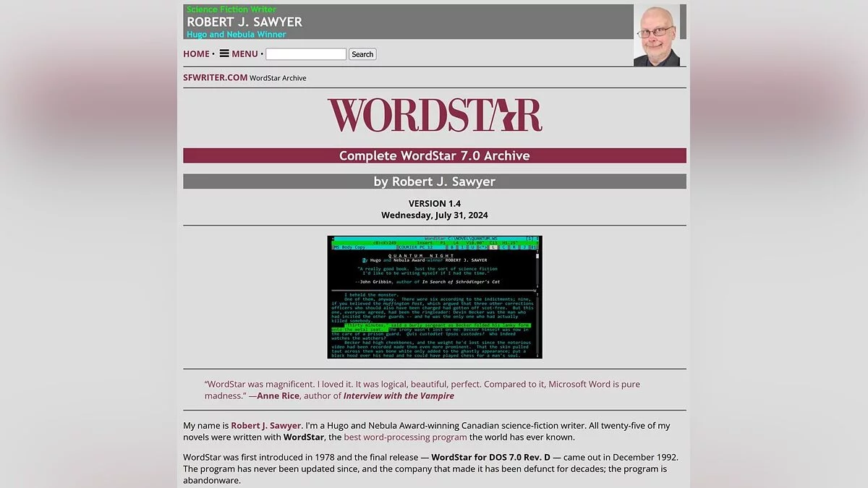This screenshot has width=868, height=488.
Task: Select the 'Complete WordStar 7.0 Archive' banner
Action: coord(435,155)
